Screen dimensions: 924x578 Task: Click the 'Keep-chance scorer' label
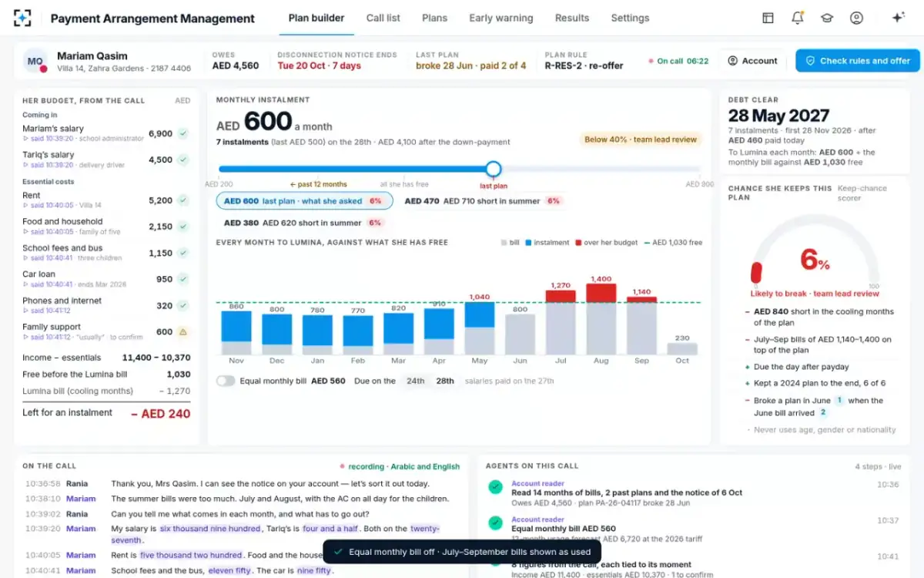pyautogui.click(x=862, y=193)
